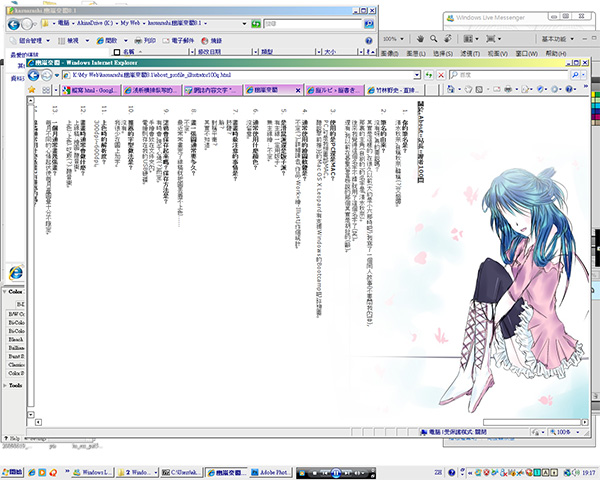Click the Print icon in the IE command bar
The width and height of the screenshot is (600, 480).
tap(508, 90)
